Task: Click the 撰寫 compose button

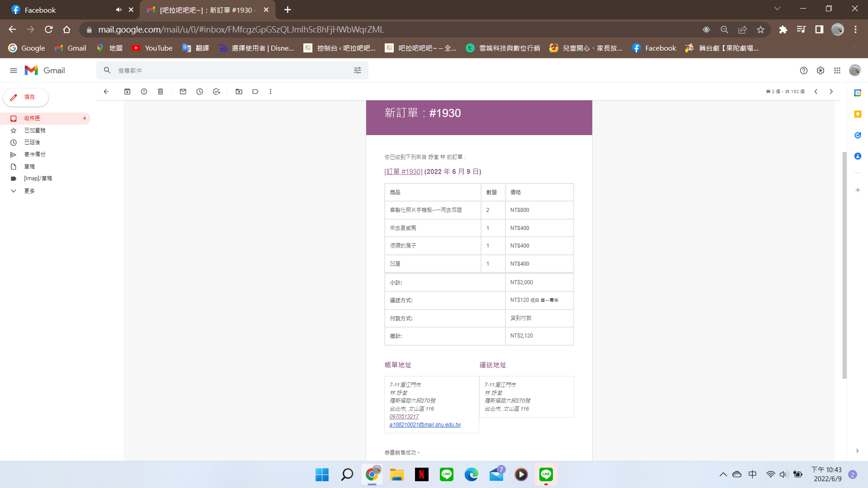Action: click(26, 97)
